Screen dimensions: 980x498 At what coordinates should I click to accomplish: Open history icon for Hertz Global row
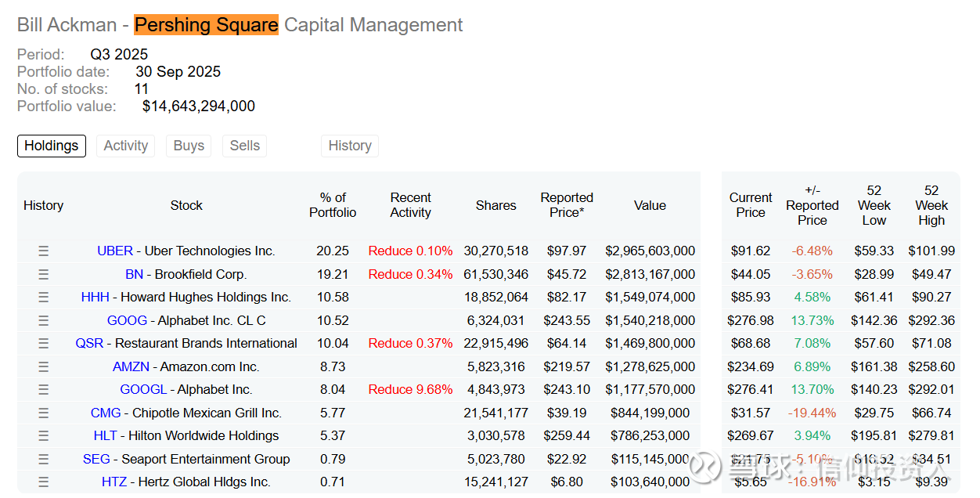(x=44, y=482)
